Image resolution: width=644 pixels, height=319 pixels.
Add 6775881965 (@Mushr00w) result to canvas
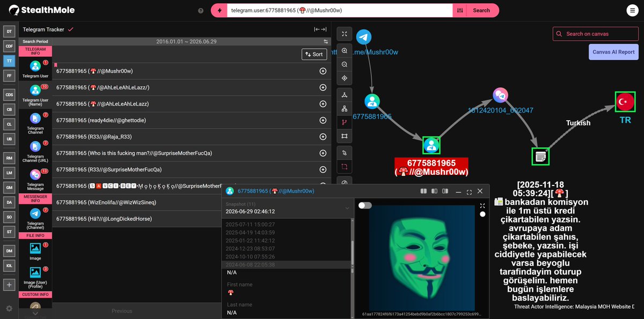coord(323,71)
